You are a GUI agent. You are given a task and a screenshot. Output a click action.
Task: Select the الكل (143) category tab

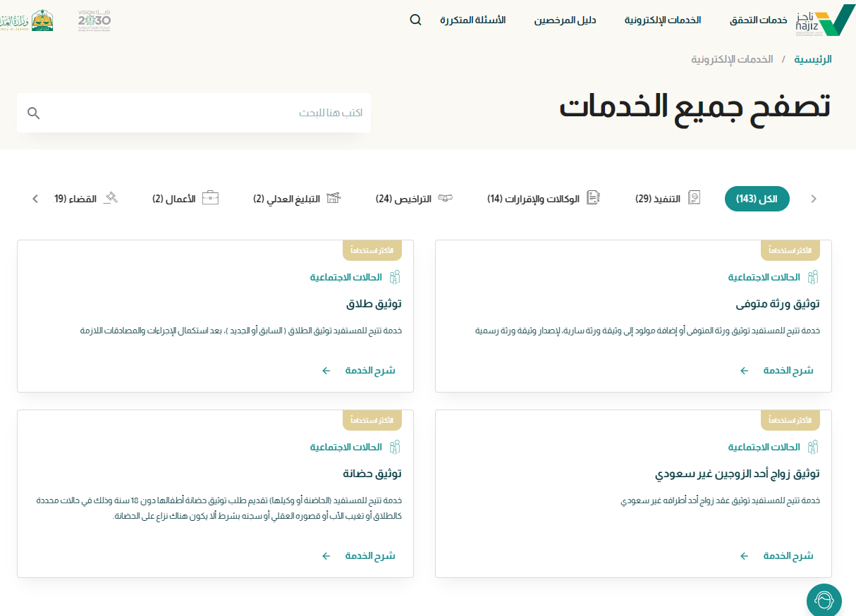(x=757, y=199)
